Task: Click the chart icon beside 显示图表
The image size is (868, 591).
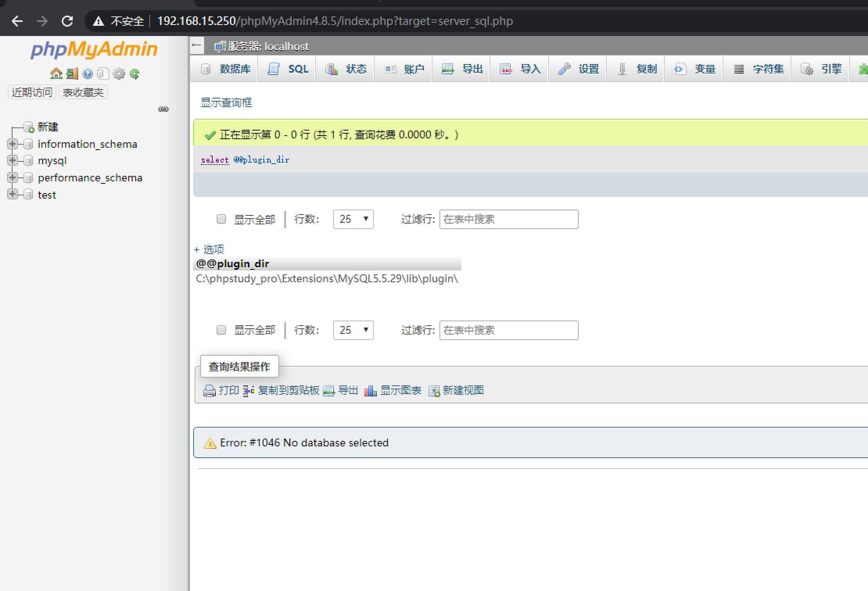Action: pyautogui.click(x=371, y=390)
